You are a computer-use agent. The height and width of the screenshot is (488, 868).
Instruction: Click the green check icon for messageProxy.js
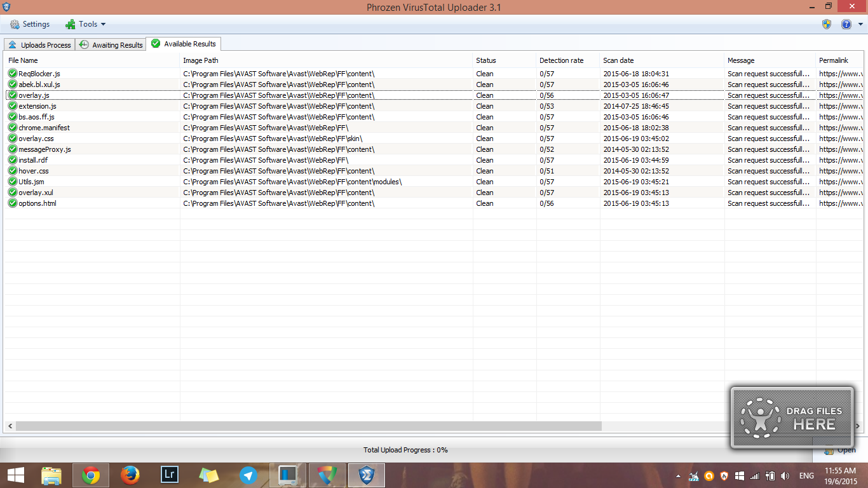tap(12, 149)
